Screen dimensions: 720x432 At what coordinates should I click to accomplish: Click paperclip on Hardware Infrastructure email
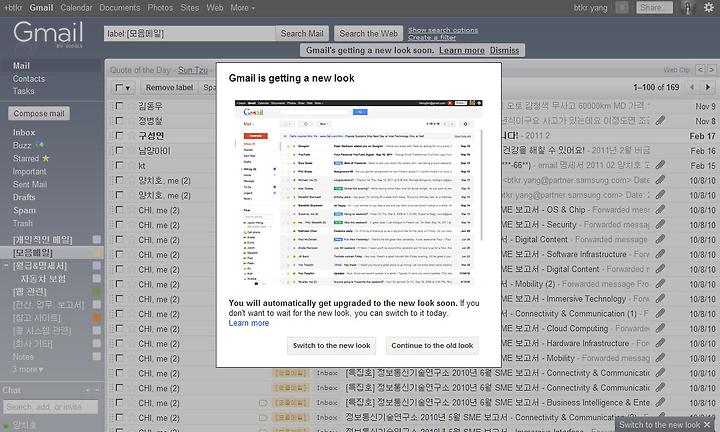660,343
